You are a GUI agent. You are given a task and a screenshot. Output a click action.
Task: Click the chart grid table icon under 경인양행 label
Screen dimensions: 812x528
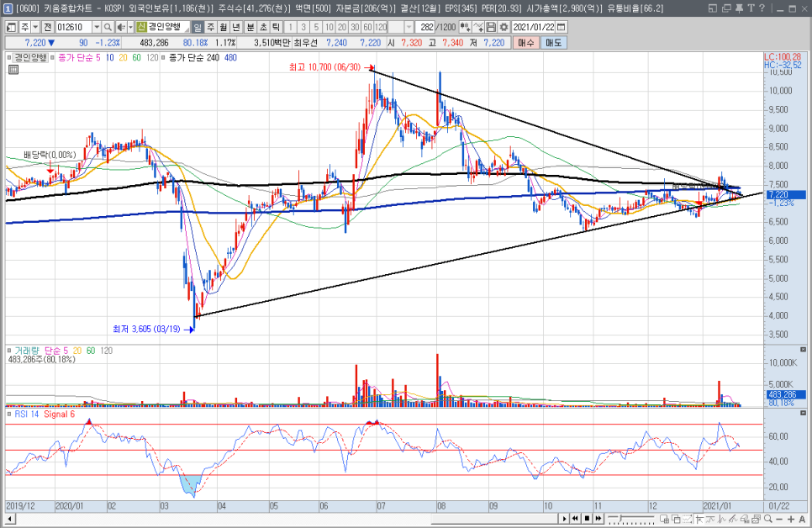(x=13, y=70)
